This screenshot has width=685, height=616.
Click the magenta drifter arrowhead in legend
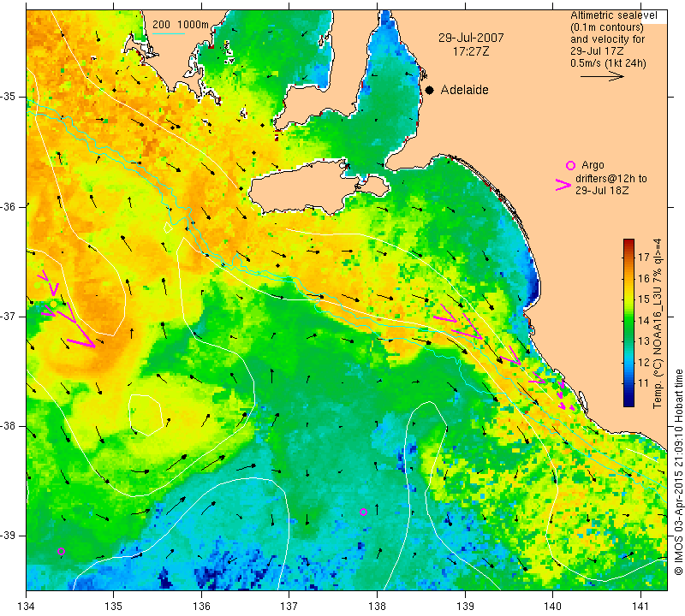point(563,185)
